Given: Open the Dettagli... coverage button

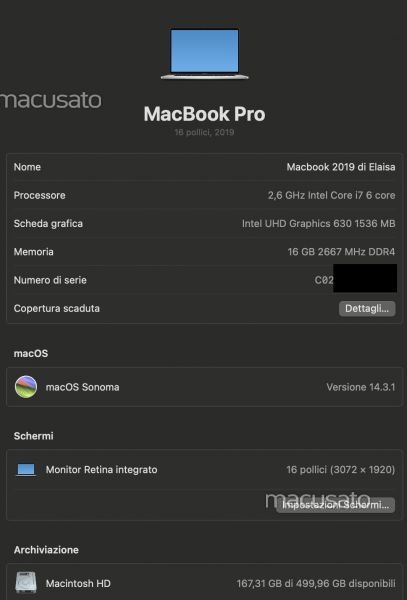Looking at the screenshot, I should pos(367,309).
